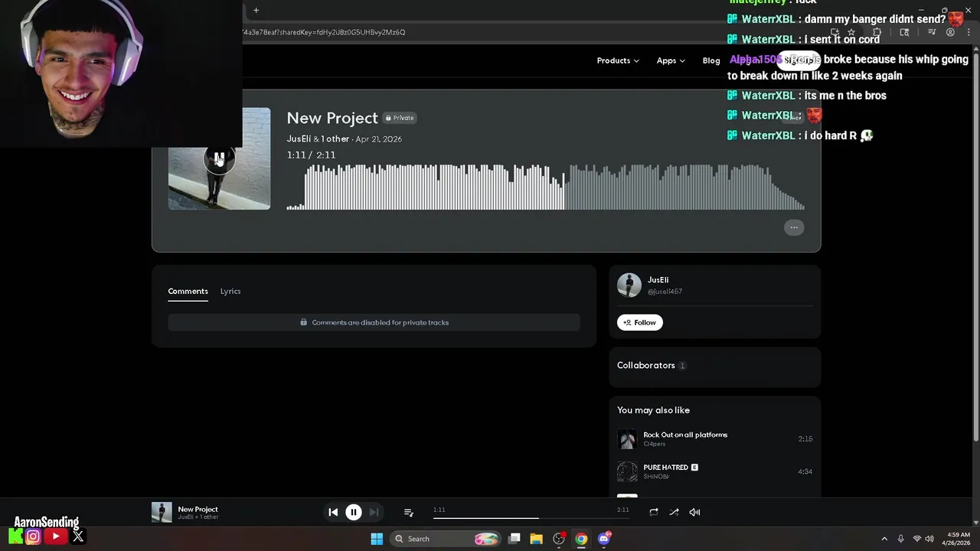Click the Cl4pers artist name

pyautogui.click(x=654, y=444)
